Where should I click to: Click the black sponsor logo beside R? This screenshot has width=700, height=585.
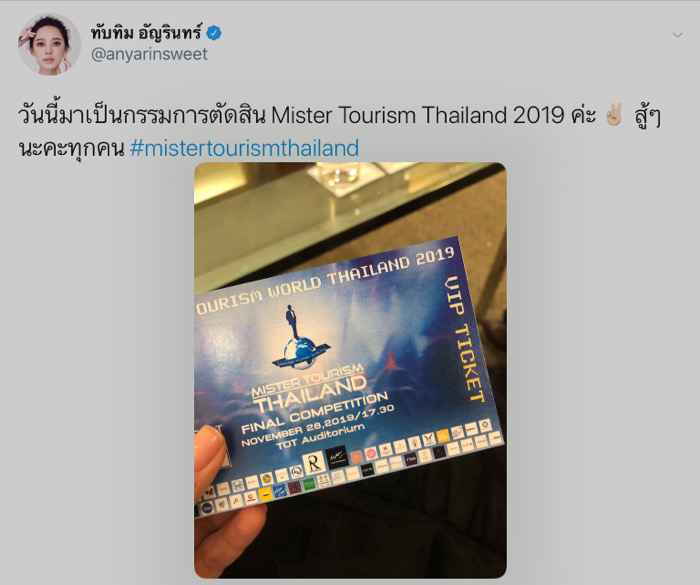click(337, 457)
